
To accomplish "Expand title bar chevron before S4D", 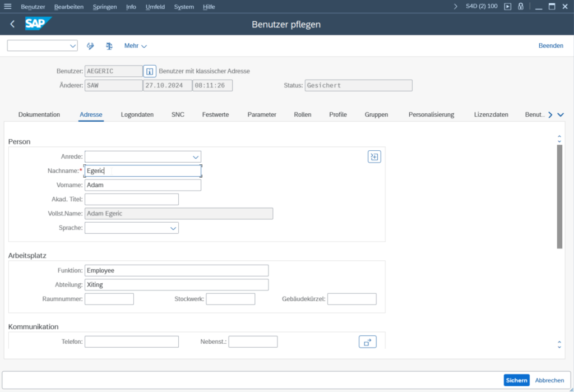I will (x=455, y=7).
